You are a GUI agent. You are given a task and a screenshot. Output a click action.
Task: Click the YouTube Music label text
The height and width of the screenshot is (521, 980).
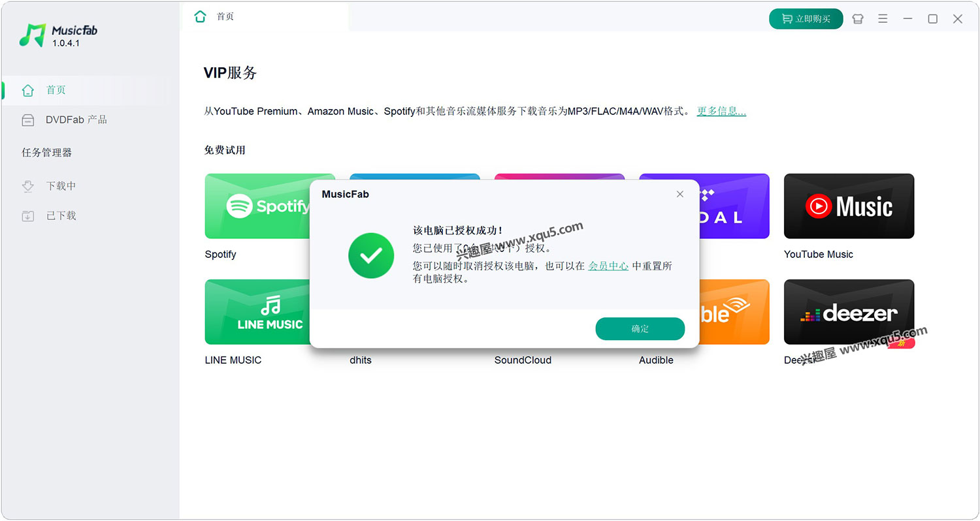click(x=818, y=255)
